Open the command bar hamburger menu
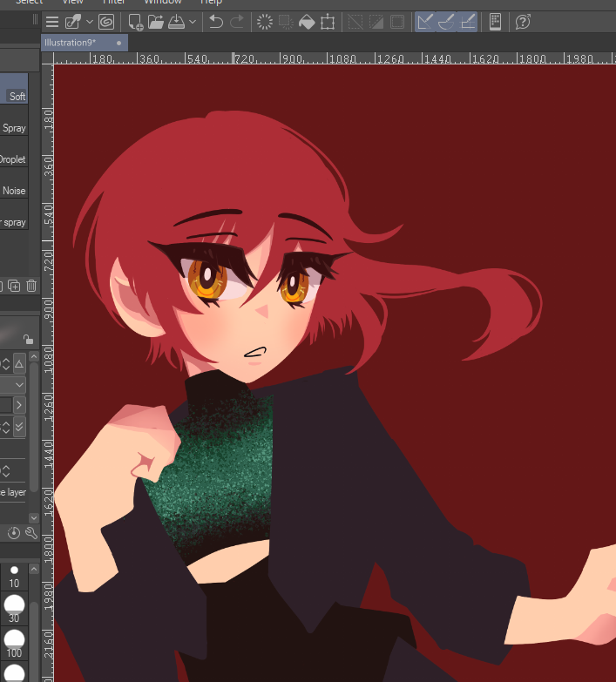The height and width of the screenshot is (682, 616). tap(52, 22)
